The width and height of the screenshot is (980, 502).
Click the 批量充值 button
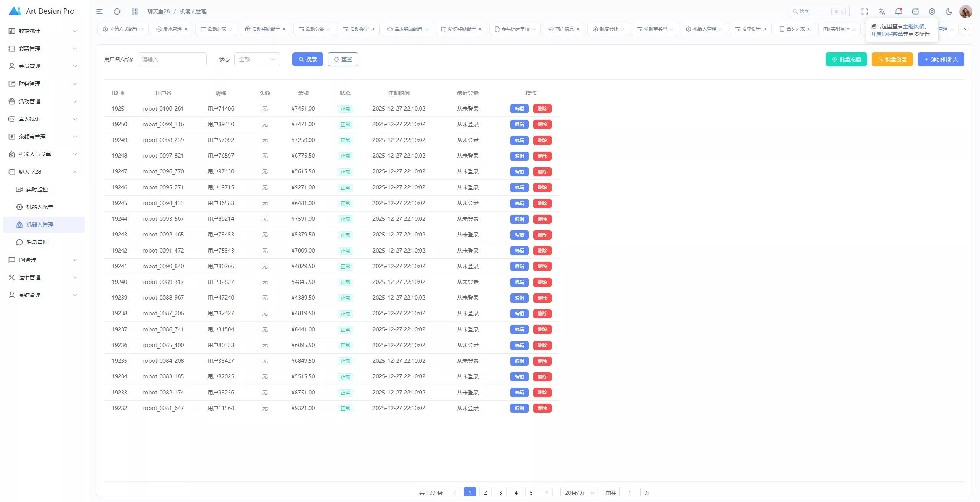pyautogui.click(x=846, y=59)
